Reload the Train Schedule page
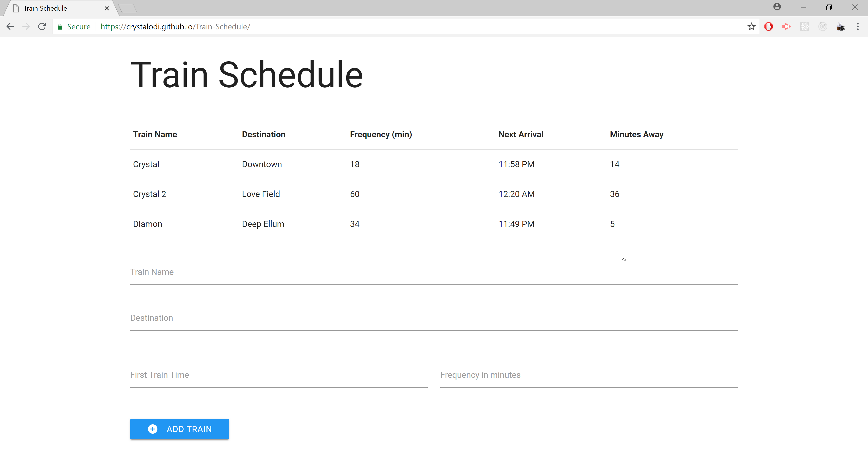This screenshot has width=868, height=466. (42, 27)
